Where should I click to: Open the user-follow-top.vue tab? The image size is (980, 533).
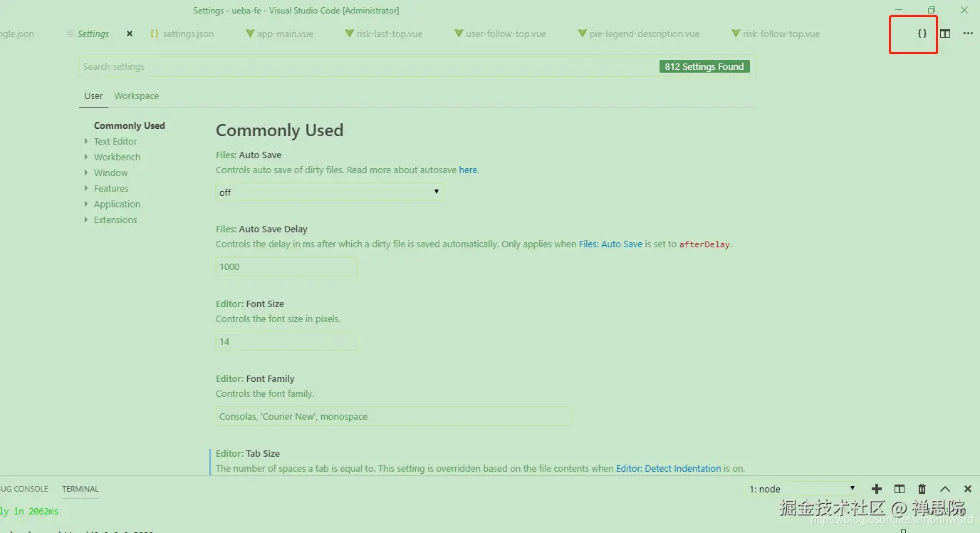click(x=500, y=33)
